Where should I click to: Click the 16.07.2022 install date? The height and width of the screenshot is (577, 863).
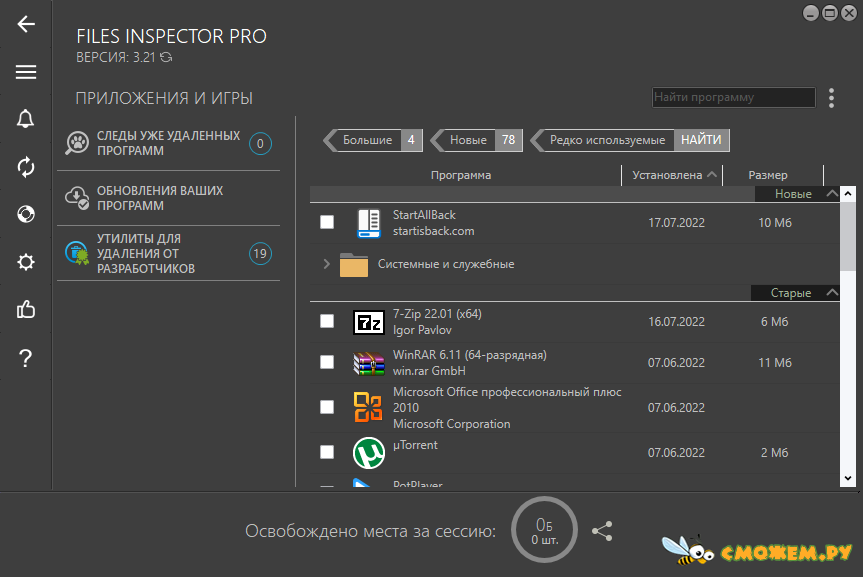coord(676,322)
